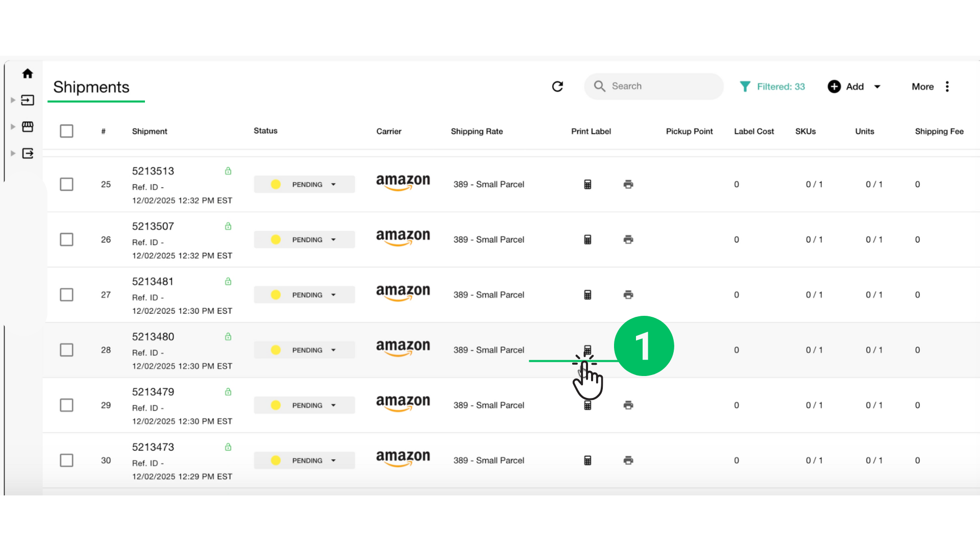This screenshot has width=980, height=551.
Task: Open filters via the funnel icon
Action: [746, 86]
